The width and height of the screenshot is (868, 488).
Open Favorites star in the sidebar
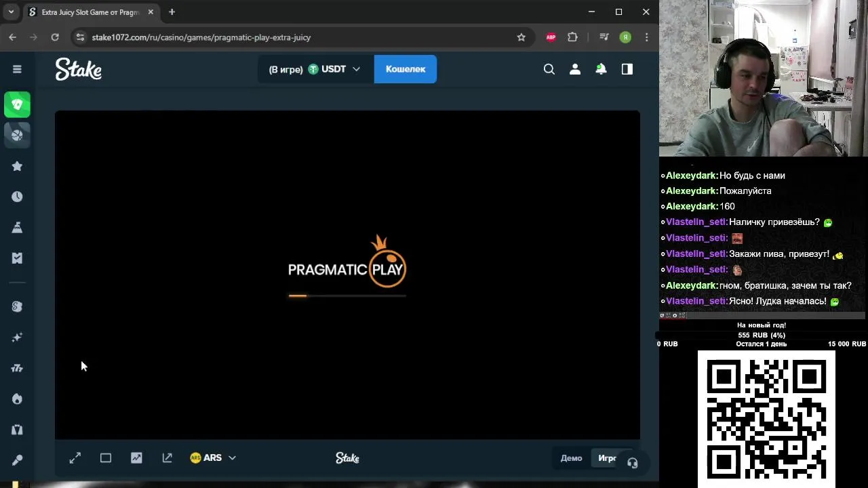pos(17,166)
